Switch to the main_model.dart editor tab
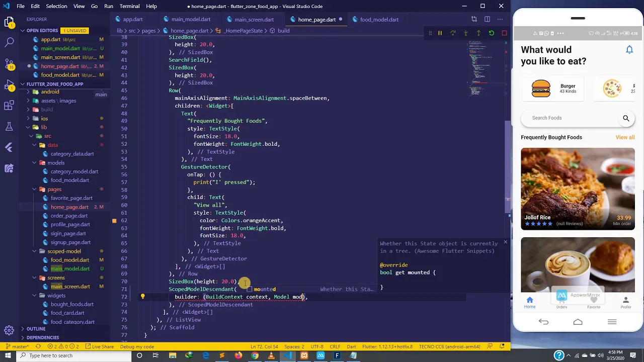This screenshot has height=362, width=644. pyautogui.click(x=191, y=20)
